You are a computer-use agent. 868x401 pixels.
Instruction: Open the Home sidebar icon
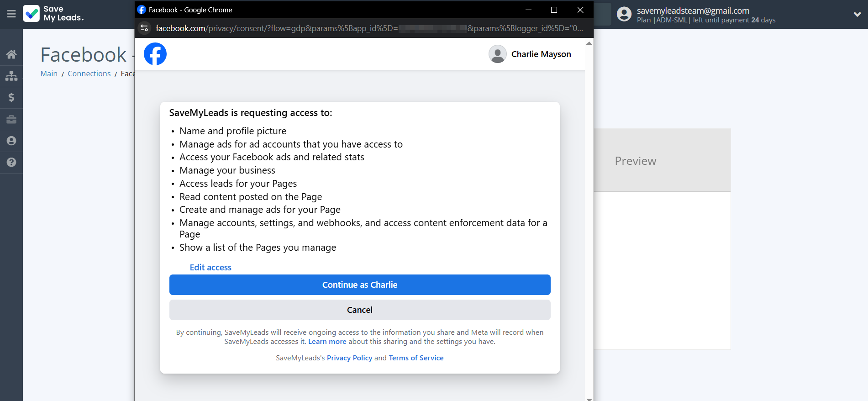[11, 54]
